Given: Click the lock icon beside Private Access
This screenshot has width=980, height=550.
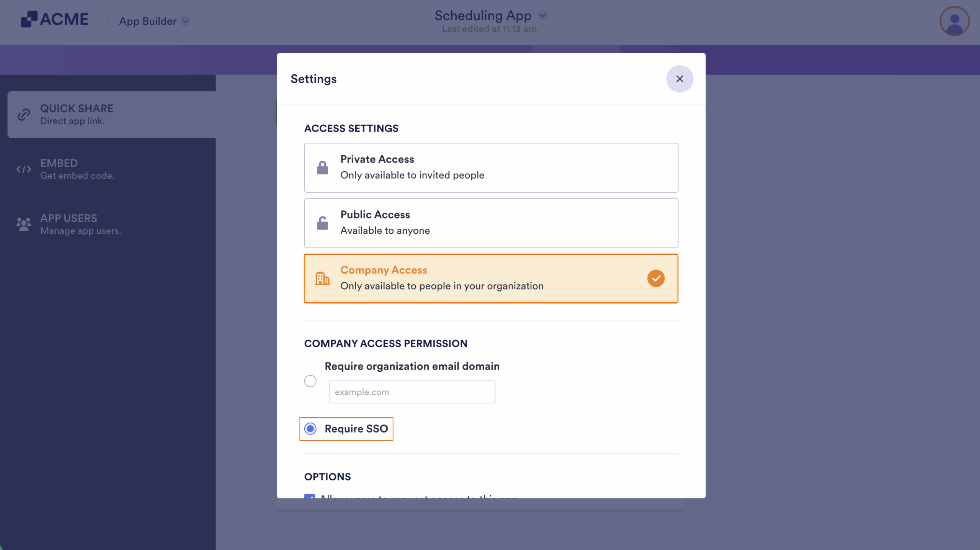Looking at the screenshot, I should point(323,167).
